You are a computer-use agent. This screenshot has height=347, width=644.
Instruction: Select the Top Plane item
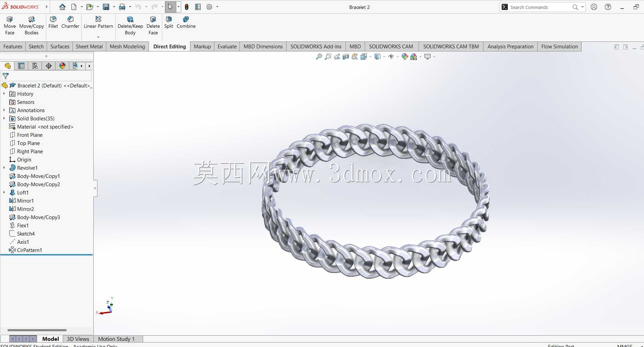point(28,143)
